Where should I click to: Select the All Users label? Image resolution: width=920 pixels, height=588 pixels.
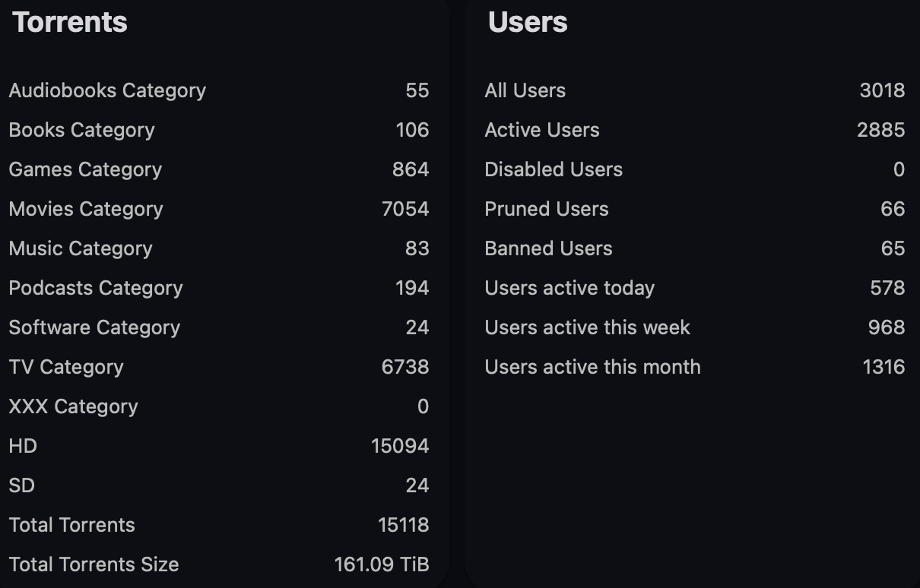click(x=525, y=90)
